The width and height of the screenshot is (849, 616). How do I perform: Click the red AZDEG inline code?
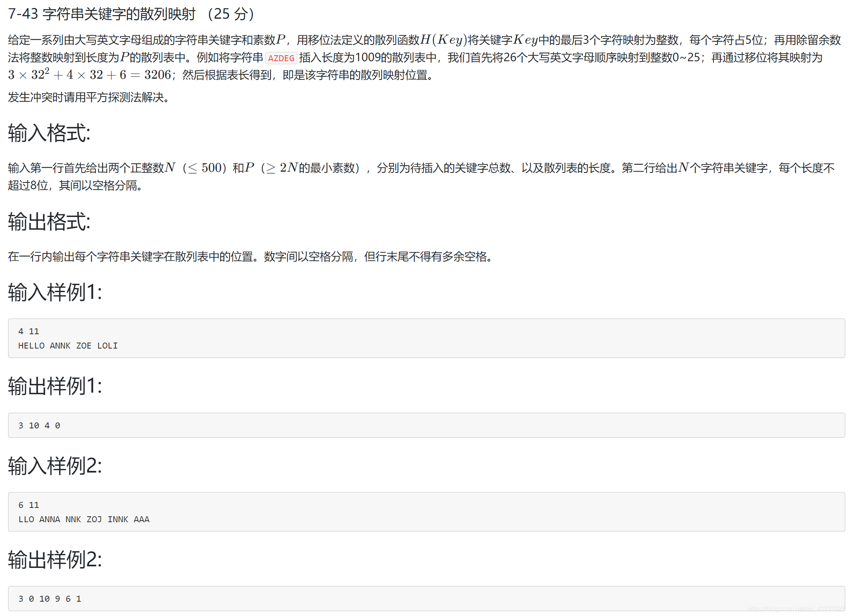tap(281, 58)
